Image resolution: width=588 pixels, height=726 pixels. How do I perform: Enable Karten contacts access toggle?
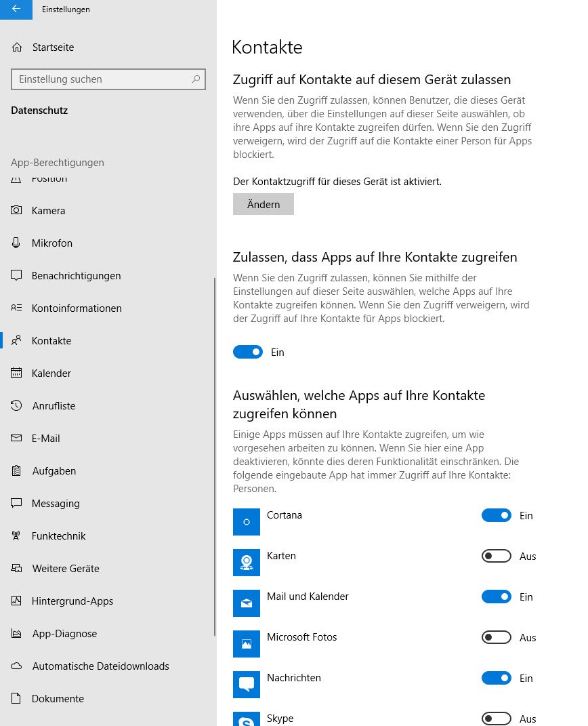pos(497,557)
